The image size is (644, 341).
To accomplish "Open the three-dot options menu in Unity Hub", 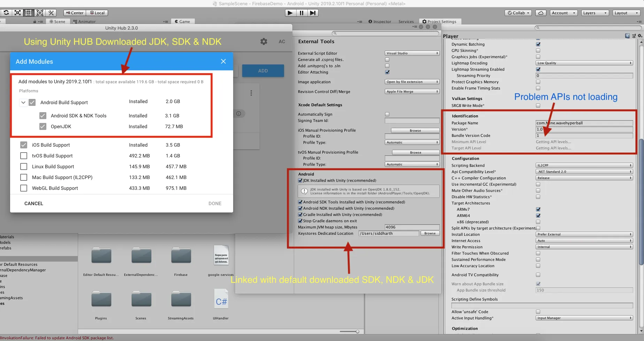I will click(x=251, y=93).
